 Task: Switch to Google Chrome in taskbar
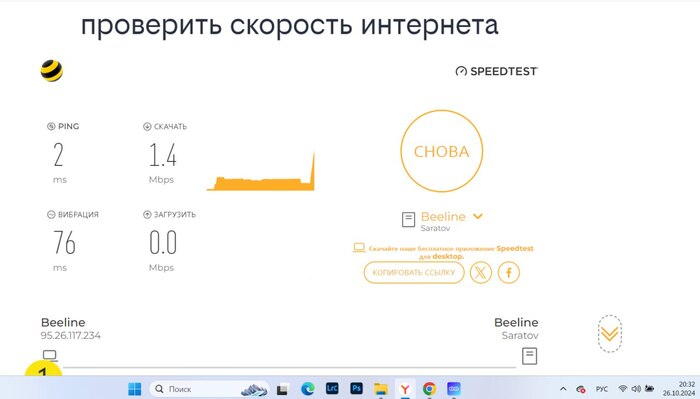click(x=429, y=389)
